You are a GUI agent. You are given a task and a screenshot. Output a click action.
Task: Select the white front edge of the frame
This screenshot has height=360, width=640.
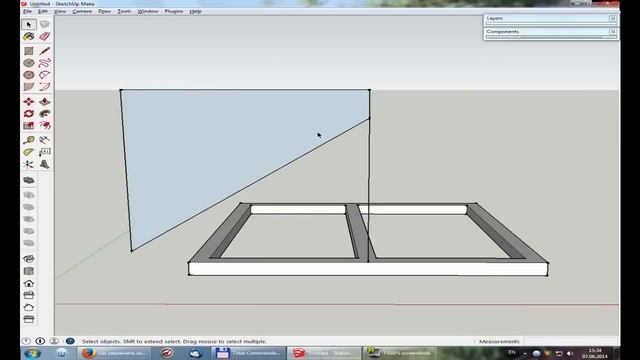point(368,269)
